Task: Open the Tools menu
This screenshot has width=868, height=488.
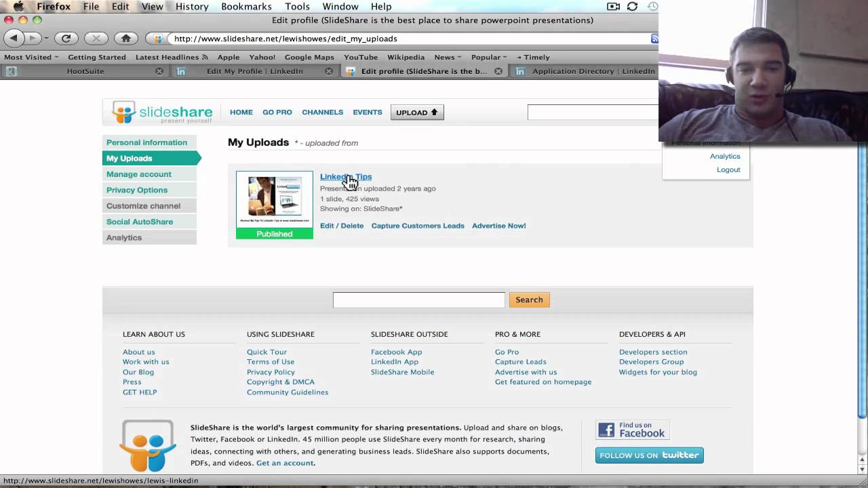Action: 297,6
